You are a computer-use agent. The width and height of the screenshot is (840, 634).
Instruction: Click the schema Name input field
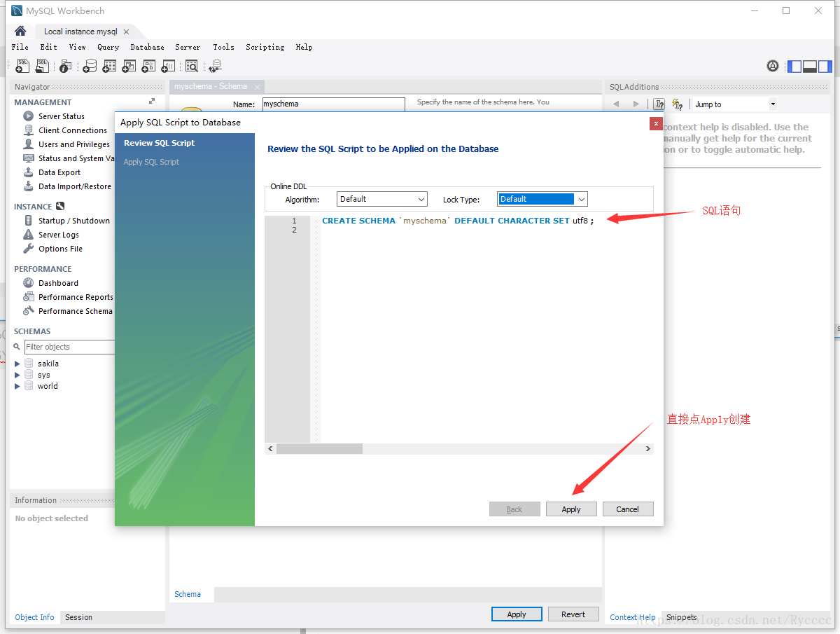coord(334,104)
